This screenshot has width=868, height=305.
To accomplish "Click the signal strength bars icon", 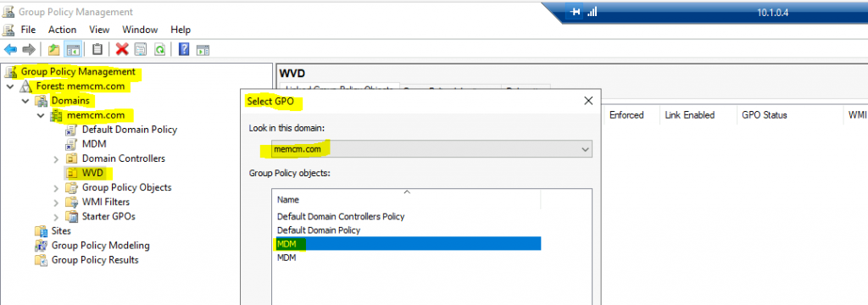I will [x=592, y=12].
